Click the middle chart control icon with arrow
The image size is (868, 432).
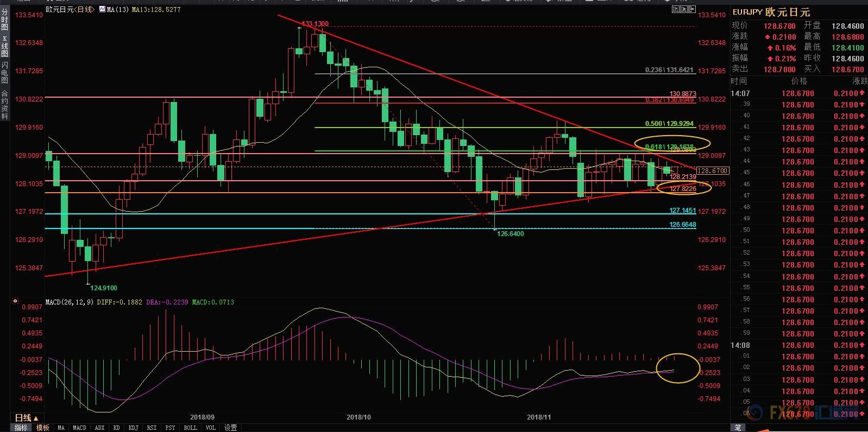pyautogui.click(x=684, y=9)
